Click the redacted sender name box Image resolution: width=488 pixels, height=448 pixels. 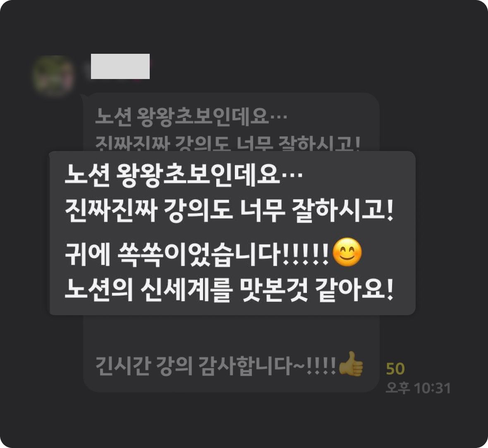[x=120, y=66]
